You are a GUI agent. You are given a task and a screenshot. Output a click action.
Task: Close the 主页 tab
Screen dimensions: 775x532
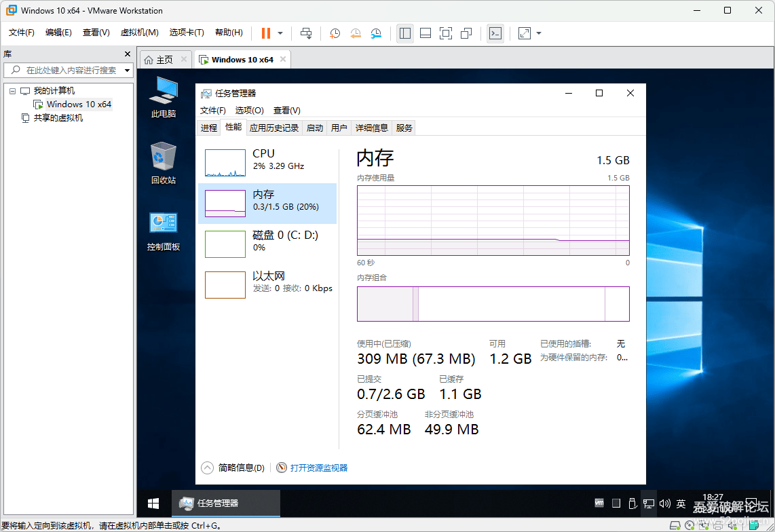pyautogui.click(x=184, y=59)
